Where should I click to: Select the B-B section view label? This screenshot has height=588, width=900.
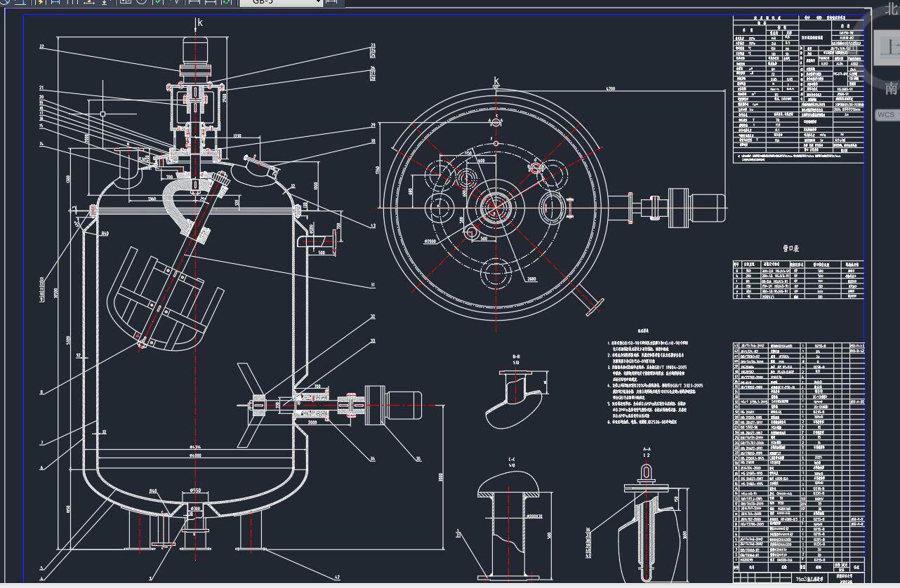516,356
